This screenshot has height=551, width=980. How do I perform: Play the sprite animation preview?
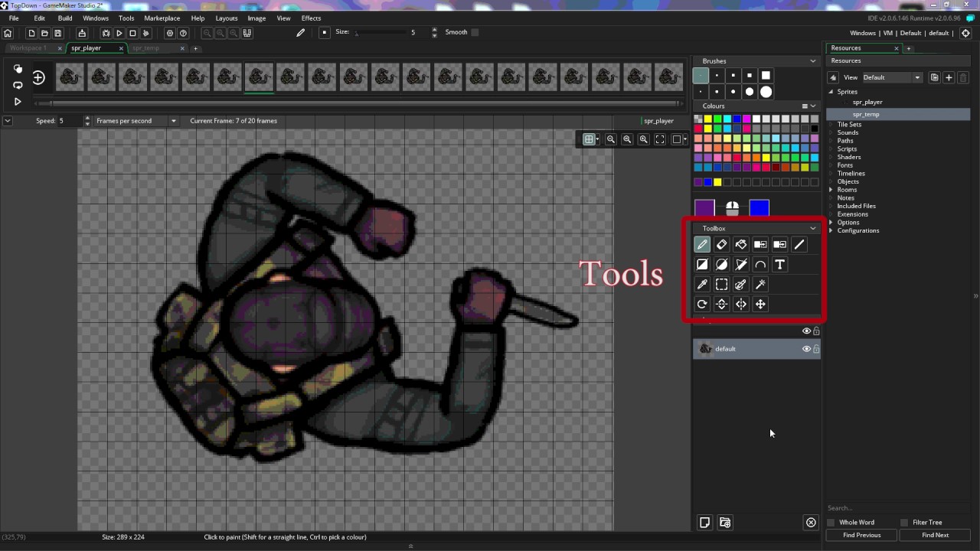coord(18,102)
